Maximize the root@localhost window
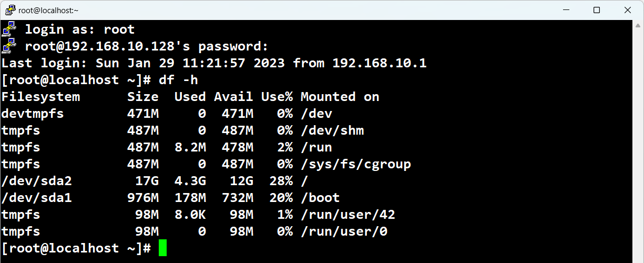This screenshot has width=644, height=263. [596, 10]
